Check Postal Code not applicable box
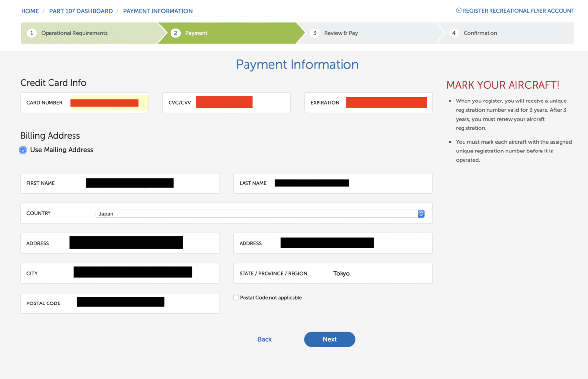Viewport: 588px width, 379px height. [x=236, y=298]
